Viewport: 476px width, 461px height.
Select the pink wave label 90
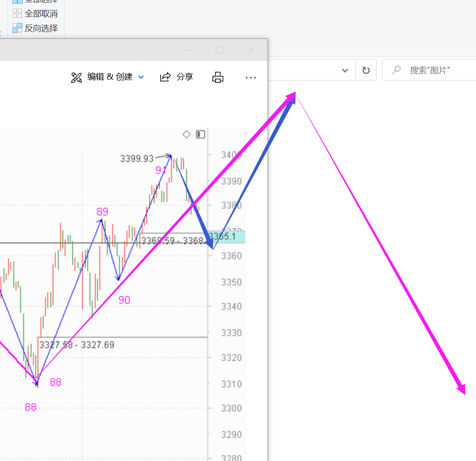[124, 300]
